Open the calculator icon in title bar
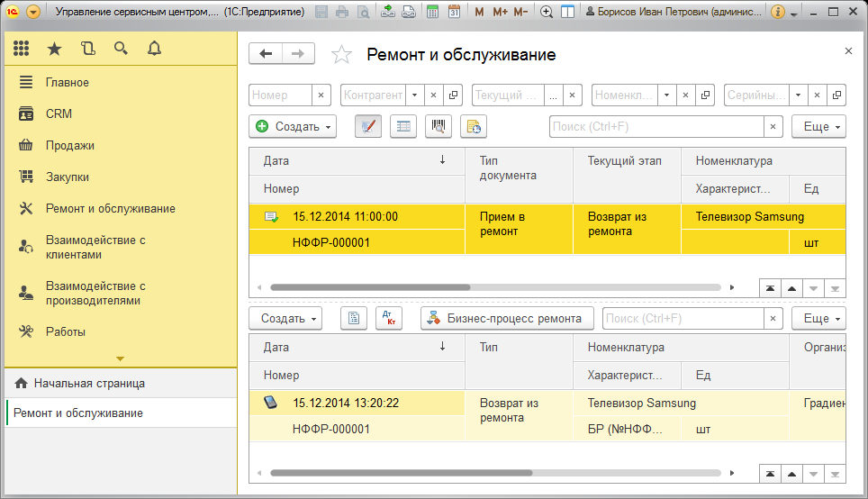 click(433, 13)
